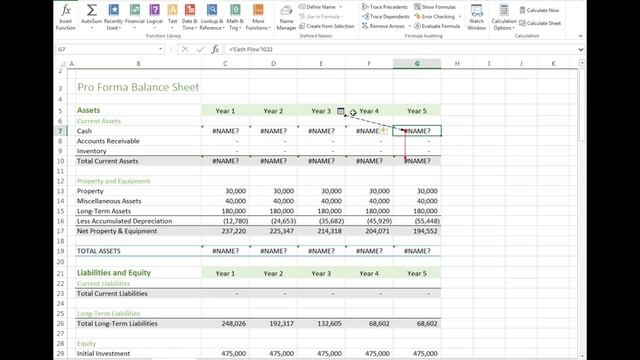The width and height of the screenshot is (640, 360).
Task: Select Initial Investment label cell
Action: (138, 353)
